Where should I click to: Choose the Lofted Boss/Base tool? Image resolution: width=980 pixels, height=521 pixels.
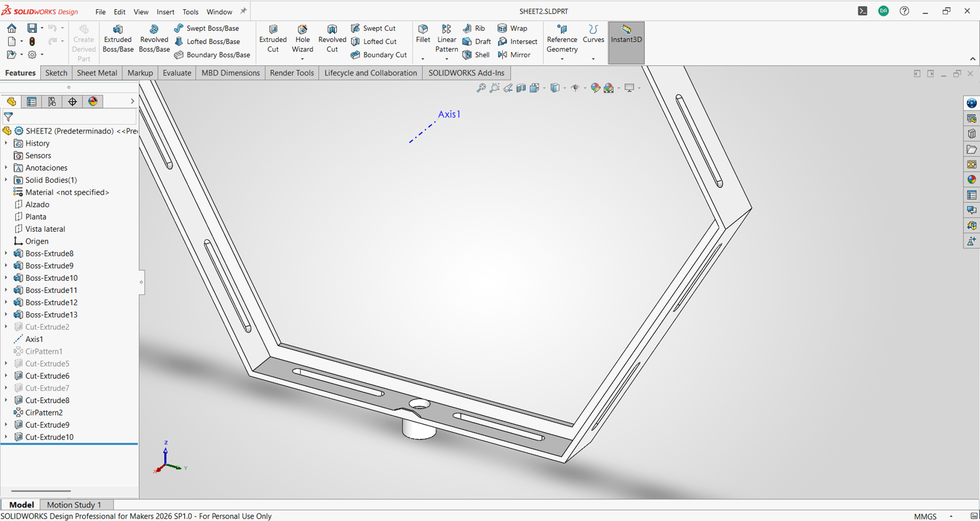(207, 41)
